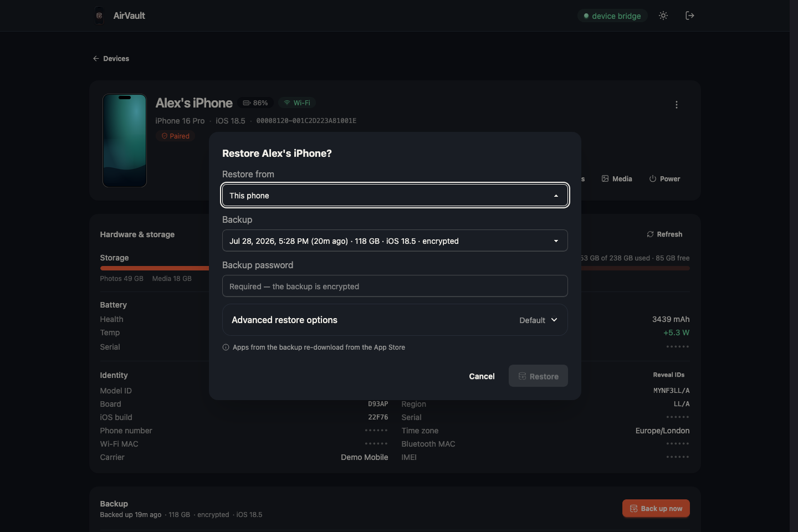Screen dimensions: 798x532
Task: Click the +5.3 W charging value
Action: (677, 332)
